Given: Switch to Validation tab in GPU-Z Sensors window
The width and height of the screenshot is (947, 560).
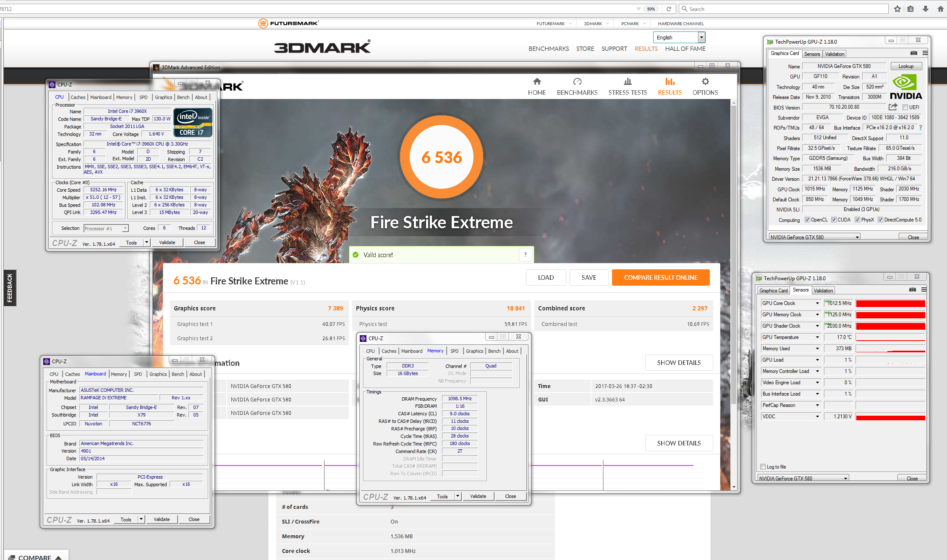Looking at the screenshot, I should pyautogui.click(x=823, y=291).
